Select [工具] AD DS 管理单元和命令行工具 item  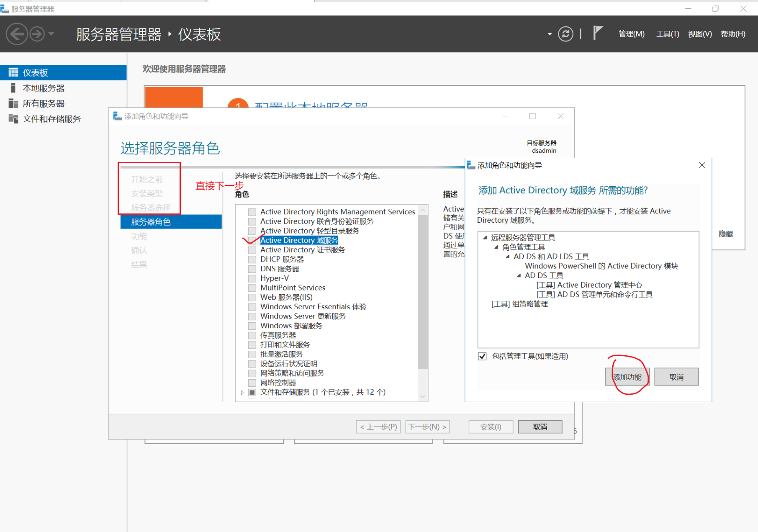point(594,294)
